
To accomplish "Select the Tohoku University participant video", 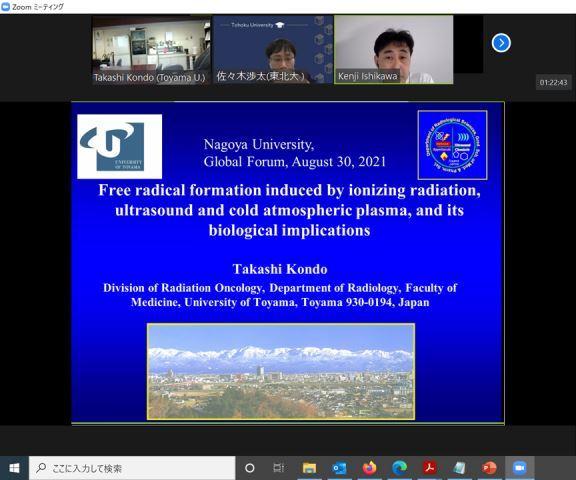I will point(273,50).
